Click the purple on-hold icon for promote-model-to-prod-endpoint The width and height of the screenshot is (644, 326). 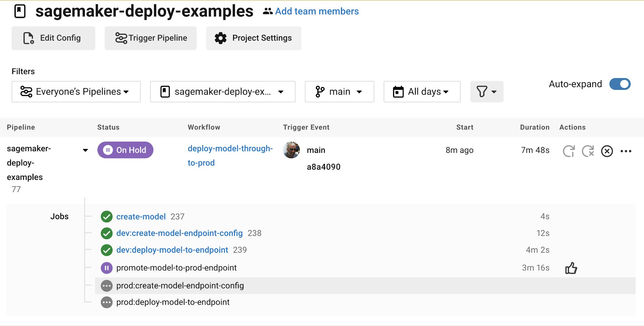tap(107, 268)
